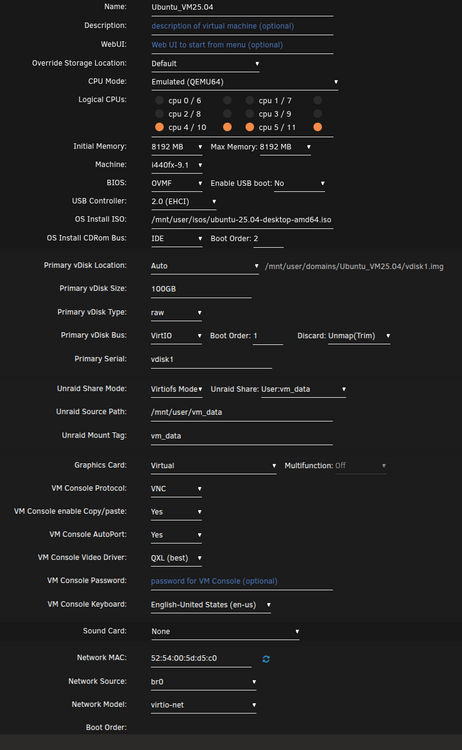Screen dimensions: 462x750
Task: Click the Primary Serial vdisk1 field
Action: 211,359
